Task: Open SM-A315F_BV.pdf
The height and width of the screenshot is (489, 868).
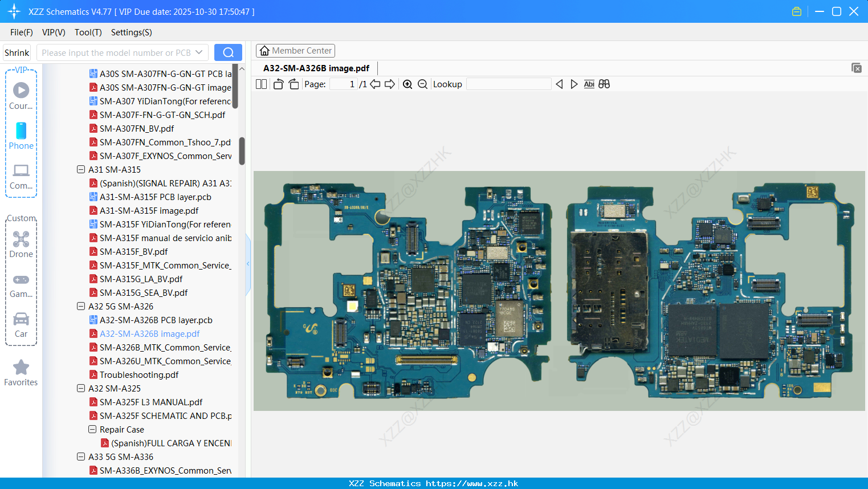Action: point(134,251)
